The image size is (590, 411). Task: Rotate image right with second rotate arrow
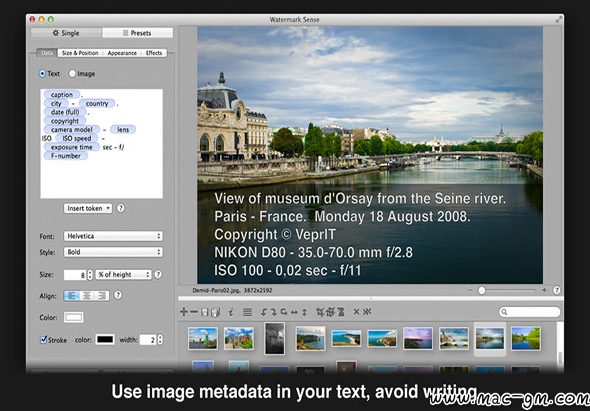(x=274, y=312)
